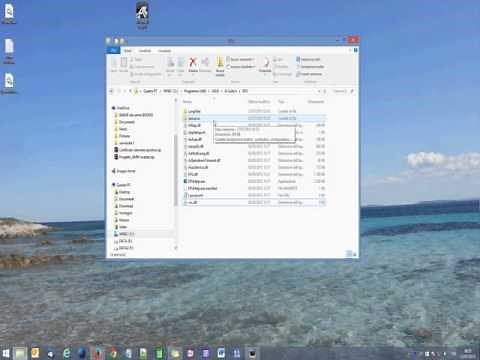The height and width of the screenshot is (360, 480).
Task: Click Programmi (x86) in the address bar
Action: (195, 91)
